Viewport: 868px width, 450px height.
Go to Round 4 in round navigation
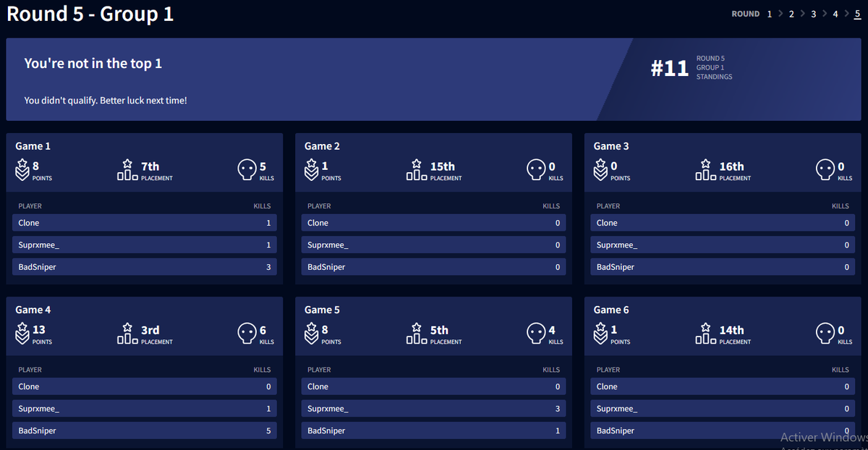coord(835,14)
